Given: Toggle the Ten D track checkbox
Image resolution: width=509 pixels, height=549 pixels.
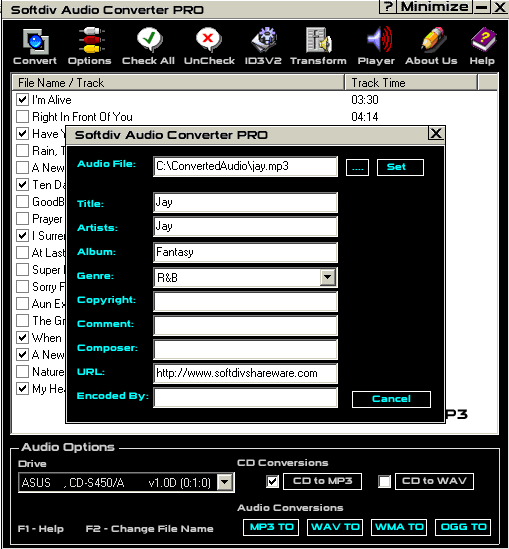Looking at the screenshot, I should [x=22, y=184].
